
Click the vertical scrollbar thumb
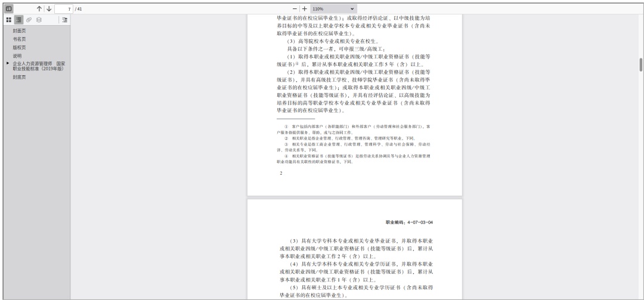pyautogui.click(x=640, y=64)
